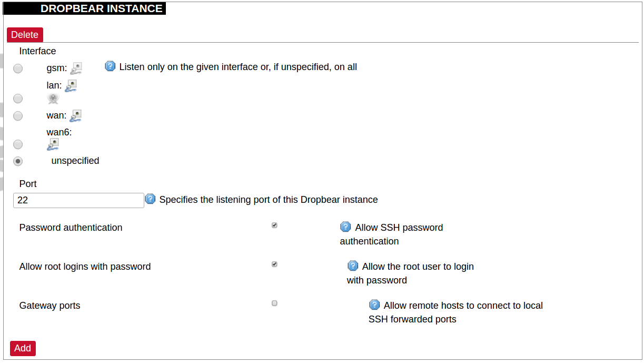Screen dimensions: 644x363
Task: Click help icon for Gateway ports
Action: [374, 305]
